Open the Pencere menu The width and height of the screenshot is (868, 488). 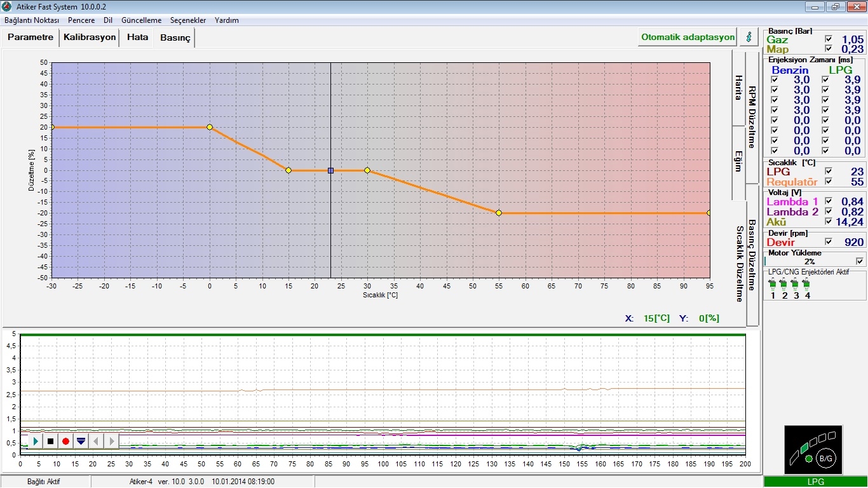tap(81, 20)
